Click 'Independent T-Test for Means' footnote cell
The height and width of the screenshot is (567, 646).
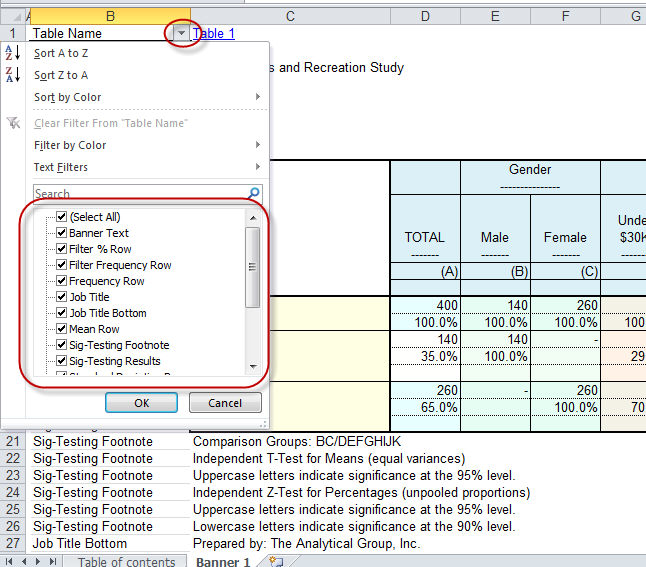(329, 458)
